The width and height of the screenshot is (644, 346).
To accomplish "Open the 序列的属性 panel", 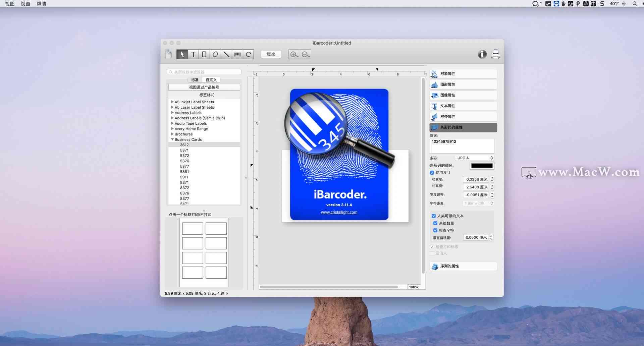I will coord(463,266).
